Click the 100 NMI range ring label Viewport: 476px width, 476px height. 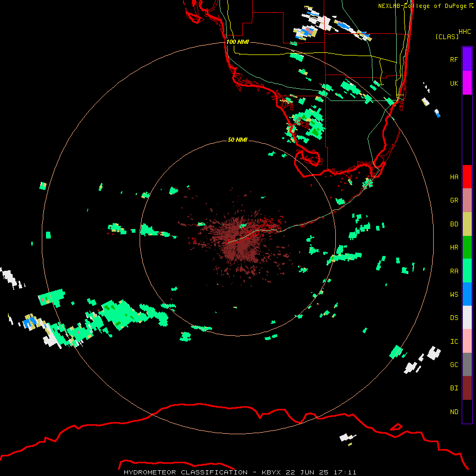237,42
